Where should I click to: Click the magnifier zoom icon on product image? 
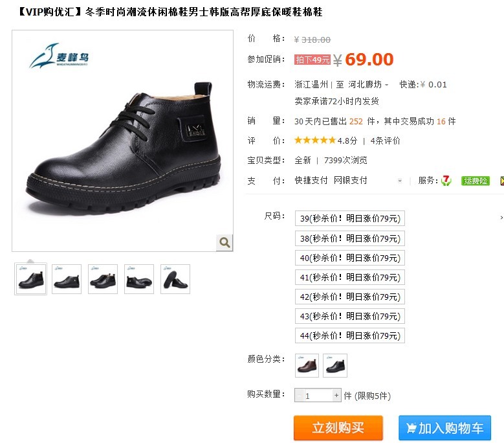(x=225, y=242)
